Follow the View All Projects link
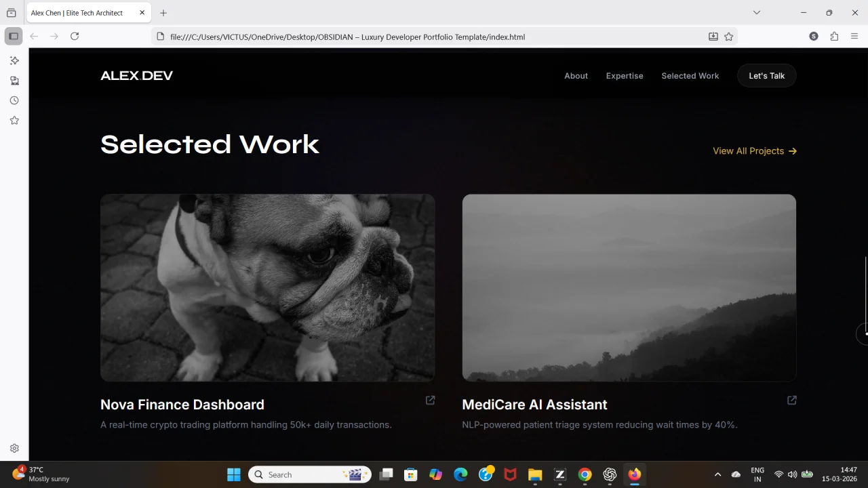 pyautogui.click(x=755, y=151)
